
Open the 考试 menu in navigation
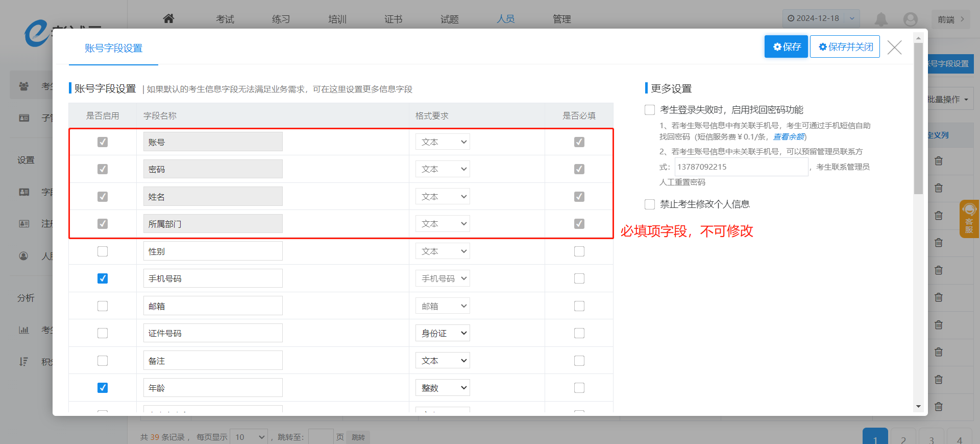(225, 19)
